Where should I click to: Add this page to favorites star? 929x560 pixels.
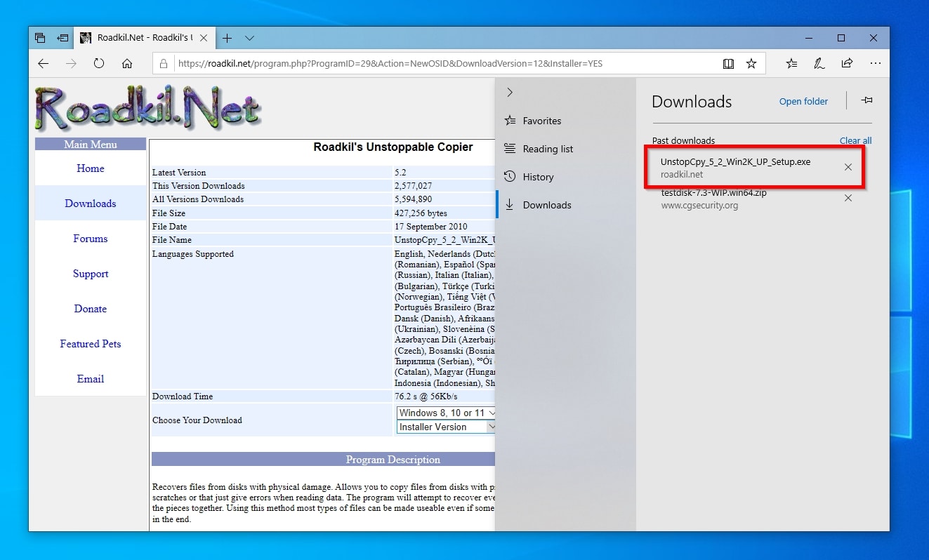751,63
